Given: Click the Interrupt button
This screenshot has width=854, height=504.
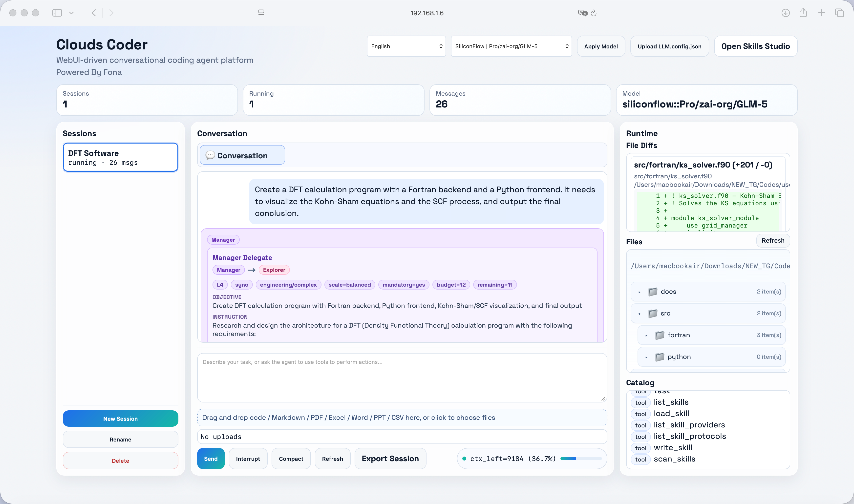Looking at the screenshot, I should point(248,459).
